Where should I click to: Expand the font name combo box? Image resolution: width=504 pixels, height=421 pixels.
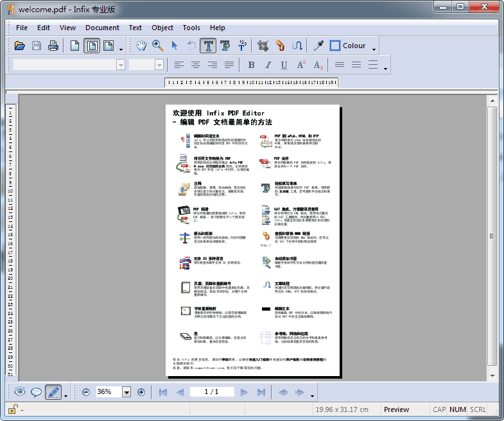tap(121, 65)
